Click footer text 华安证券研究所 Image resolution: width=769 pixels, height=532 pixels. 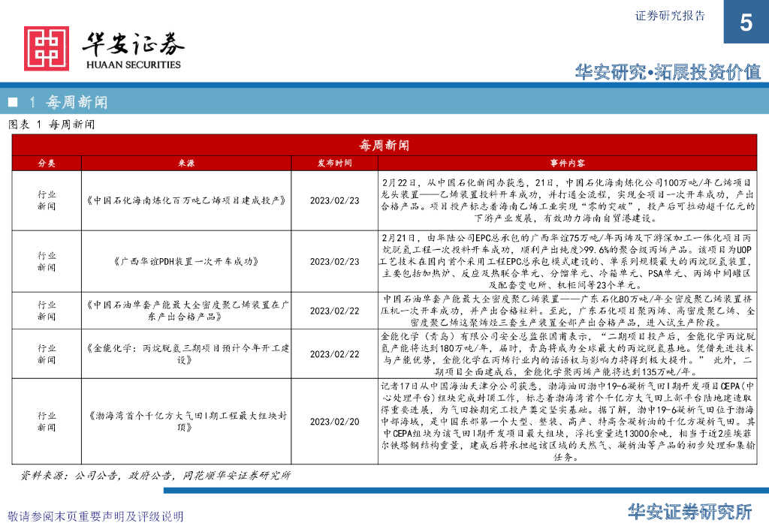click(689, 512)
